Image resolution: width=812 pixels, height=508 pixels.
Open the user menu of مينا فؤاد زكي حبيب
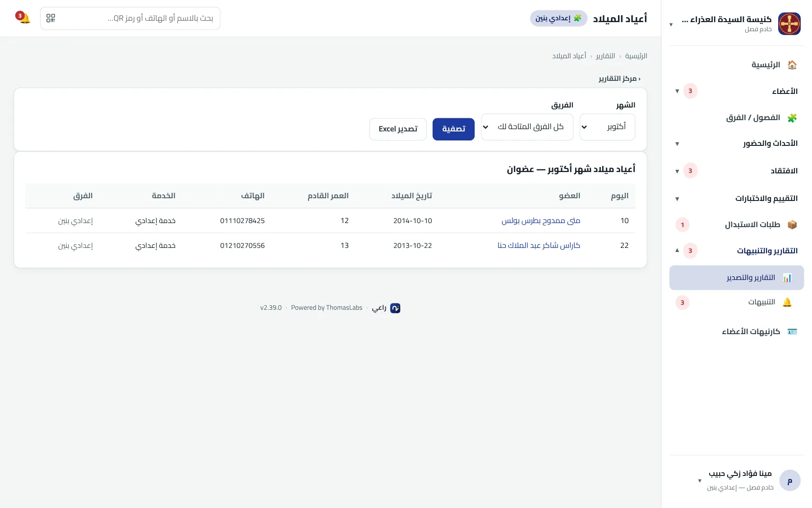[x=737, y=480]
